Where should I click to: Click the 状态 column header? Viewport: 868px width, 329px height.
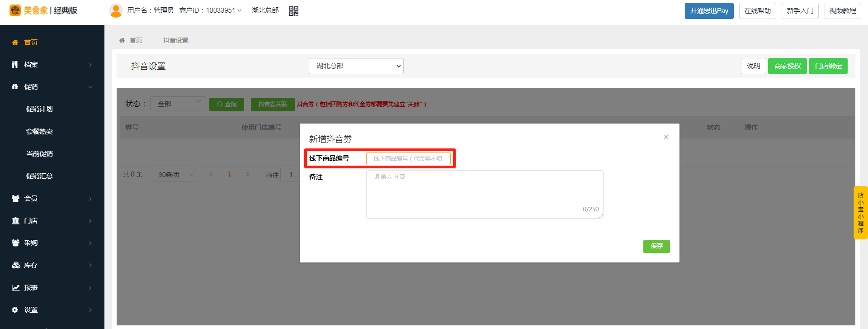[x=713, y=128]
